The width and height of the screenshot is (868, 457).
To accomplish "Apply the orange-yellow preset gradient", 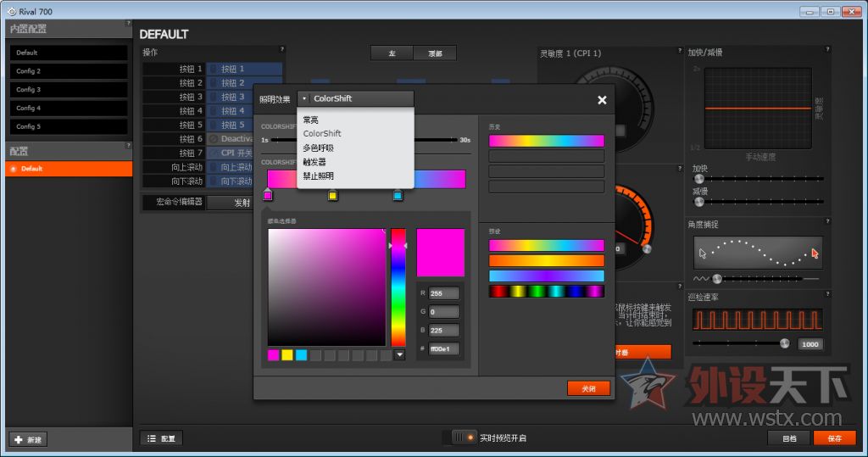I will tap(547, 260).
